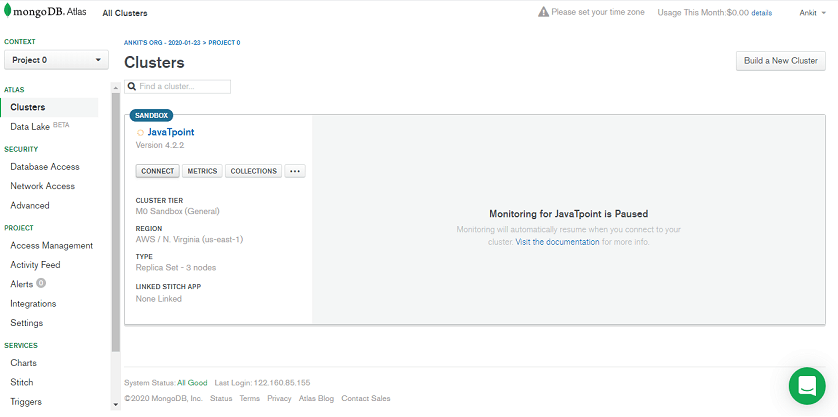Click the Visit the documentation link

point(557,242)
